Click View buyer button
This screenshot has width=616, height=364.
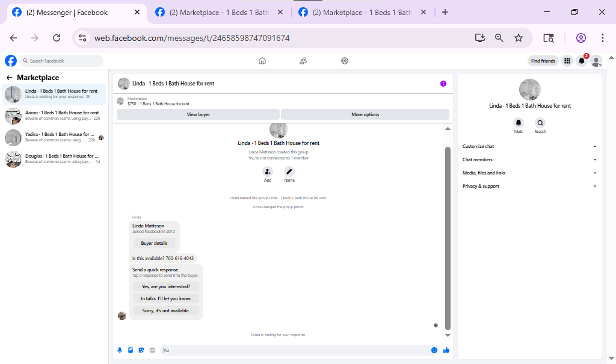tap(199, 114)
